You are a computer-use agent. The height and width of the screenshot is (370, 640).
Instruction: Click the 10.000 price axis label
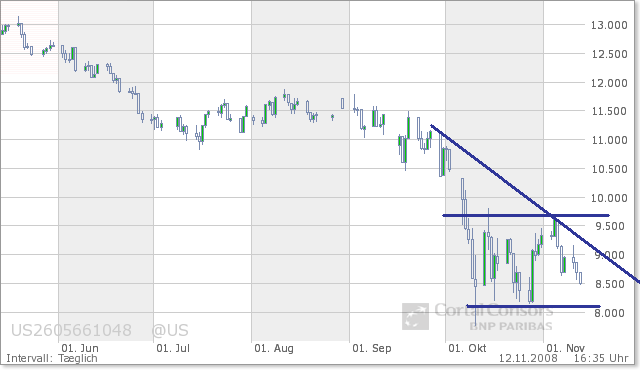(x=609, y=198)
